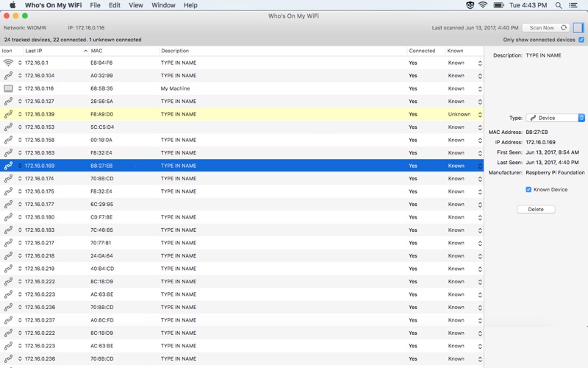
Task: Click the device icon in the Unknown 172.16.0.139 row
Action: [x=8, y=114]
